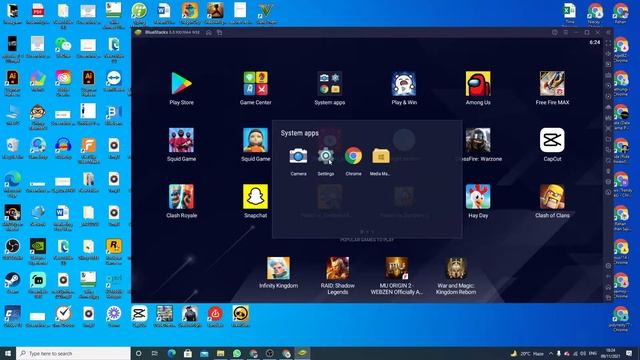Viewport: 640px width, 360px height.
Task: Switch to BlueStacks via taskbar icon
Action: (302, 353)
